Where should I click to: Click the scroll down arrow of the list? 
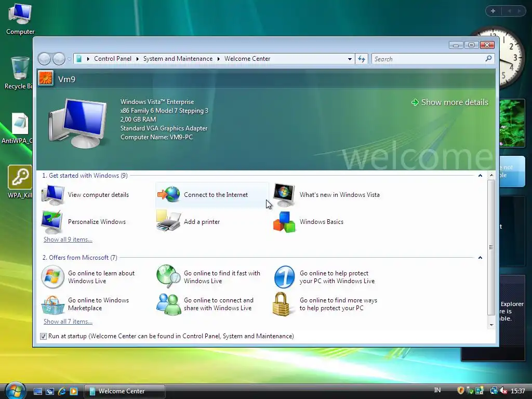[491, 325]
